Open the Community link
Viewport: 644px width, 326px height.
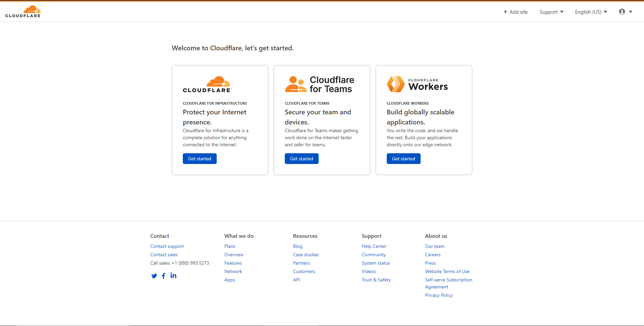[x=374, y=255]
